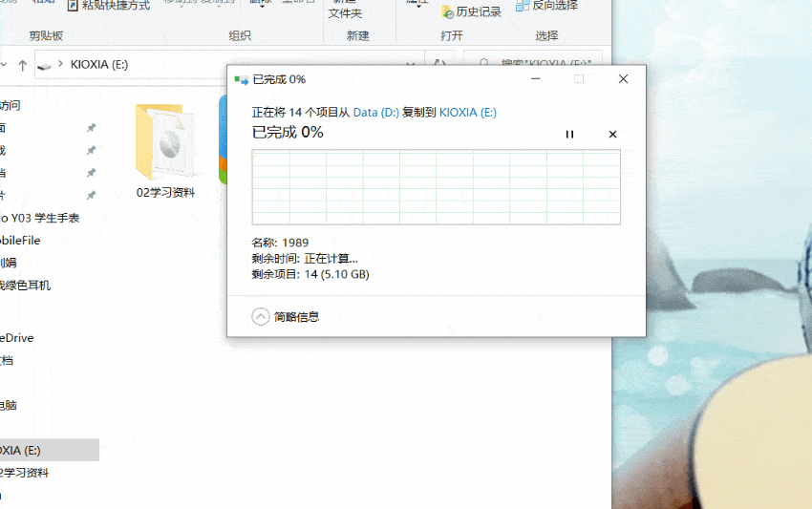Cancel the copy with the X button
The width and height of the screenshot is (812, 509).
[612, 134]
